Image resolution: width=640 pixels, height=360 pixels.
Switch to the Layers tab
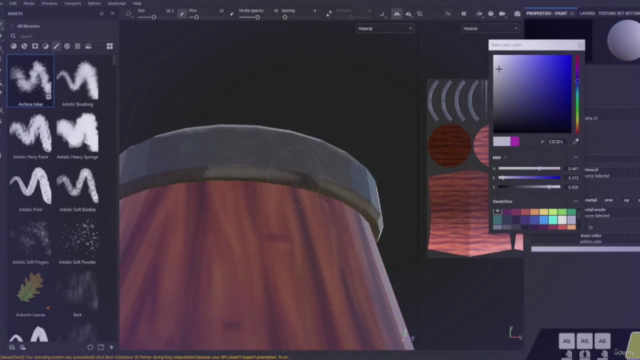coord(587,13)
